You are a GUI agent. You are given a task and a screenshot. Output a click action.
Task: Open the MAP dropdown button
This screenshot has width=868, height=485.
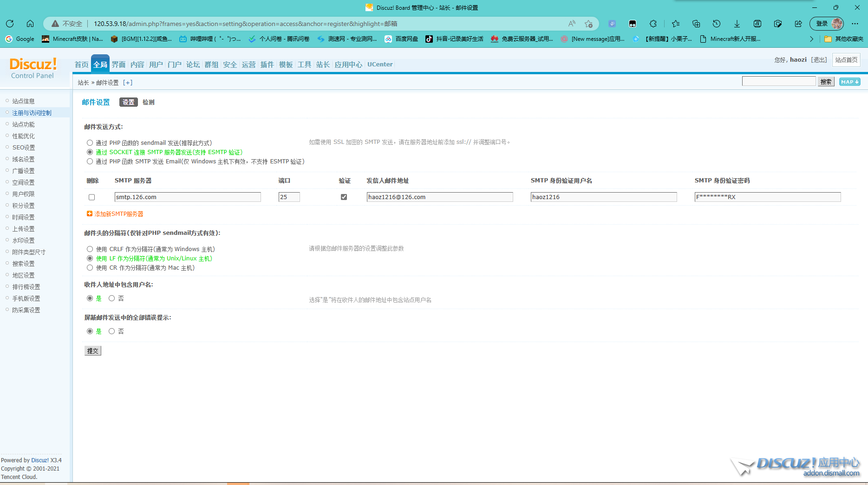[x=849, y=82]
